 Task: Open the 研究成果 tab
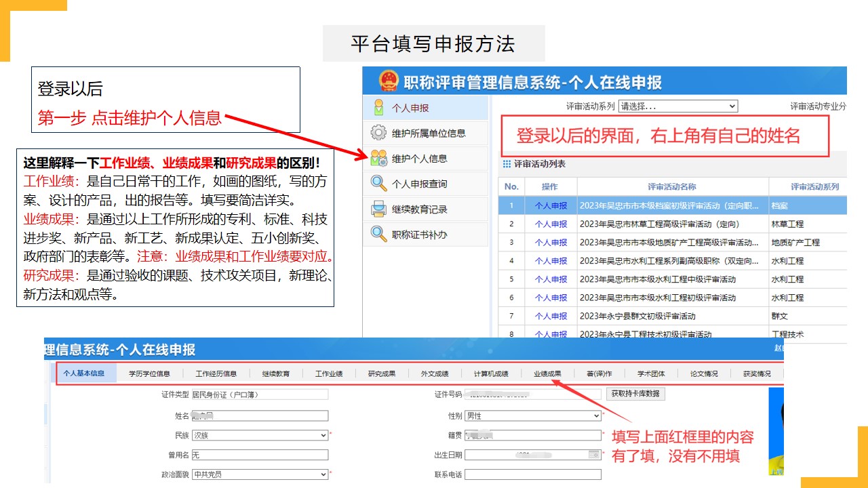click(x=382, y=373)
